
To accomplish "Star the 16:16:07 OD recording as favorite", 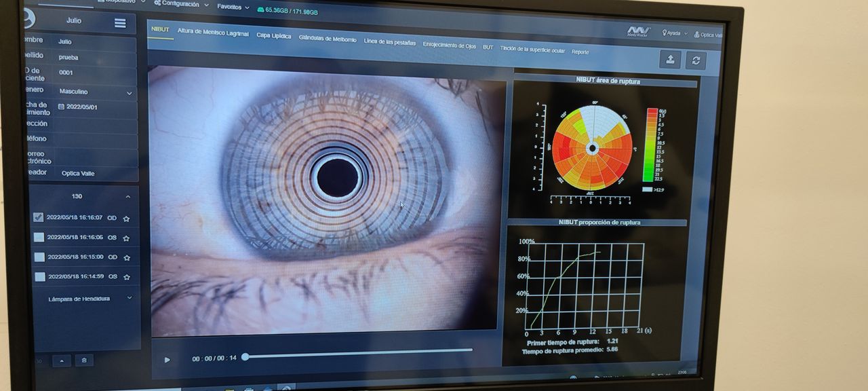I will [126, 219].
